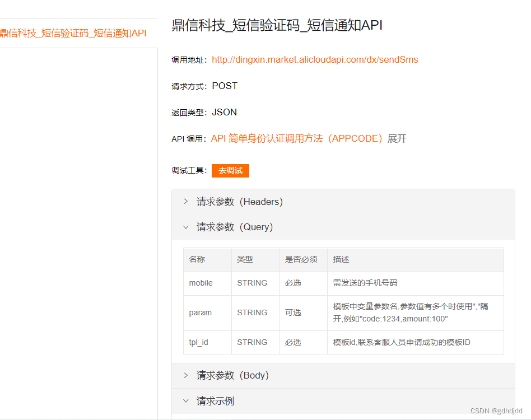
Task: Click 展开 to expand API call details
Action: coord(397,138)
